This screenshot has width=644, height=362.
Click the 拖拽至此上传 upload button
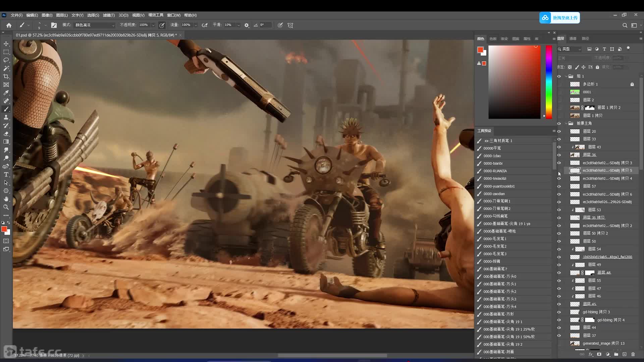(x=559, y=18)
